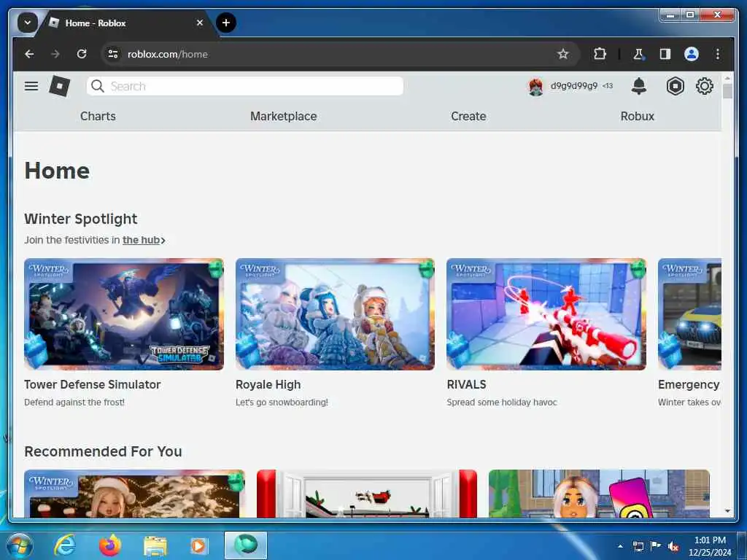The image size is (747, 560).
Task: Click the scrollbar down arrow
Action: point(727,511)
